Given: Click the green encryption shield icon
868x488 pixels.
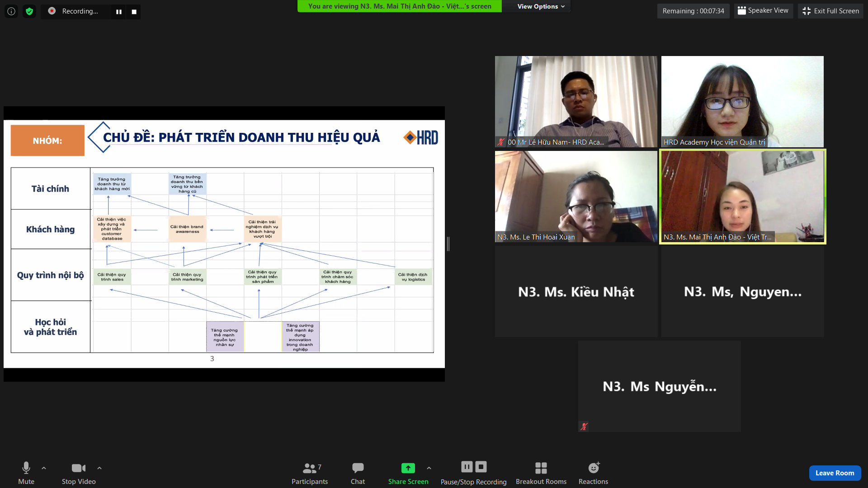Looking at the screenshot, I should 29,11.
